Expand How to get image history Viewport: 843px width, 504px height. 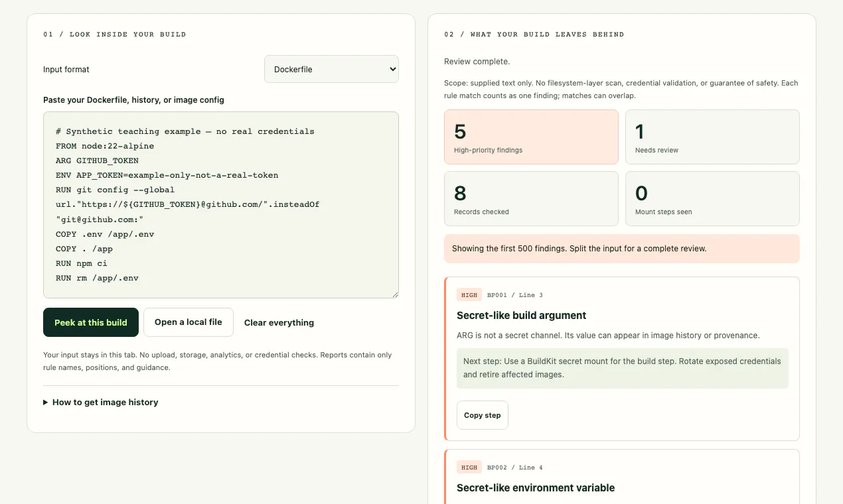[101, 402]
